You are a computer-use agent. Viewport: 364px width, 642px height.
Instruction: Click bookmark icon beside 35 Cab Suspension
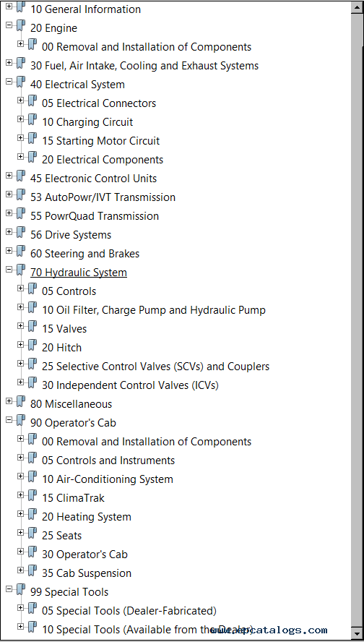[x=32, y=571]
